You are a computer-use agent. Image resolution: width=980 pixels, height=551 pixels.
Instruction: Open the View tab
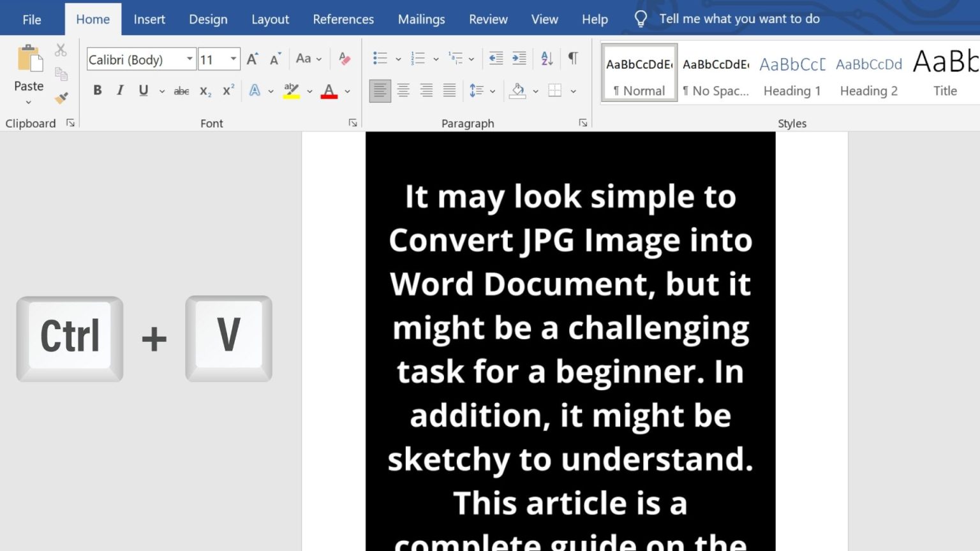point(544,20)
